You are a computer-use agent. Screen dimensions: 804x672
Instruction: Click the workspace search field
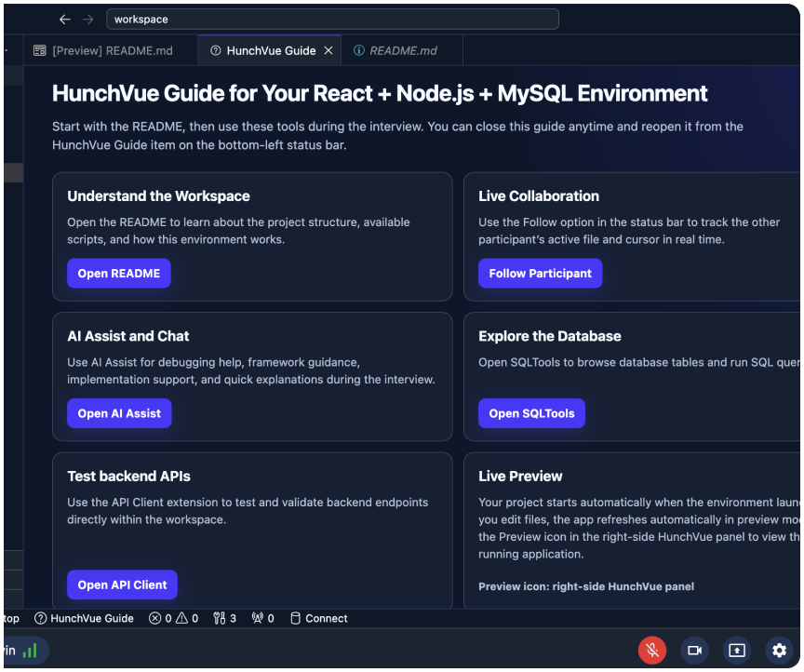tap(332, 20)
